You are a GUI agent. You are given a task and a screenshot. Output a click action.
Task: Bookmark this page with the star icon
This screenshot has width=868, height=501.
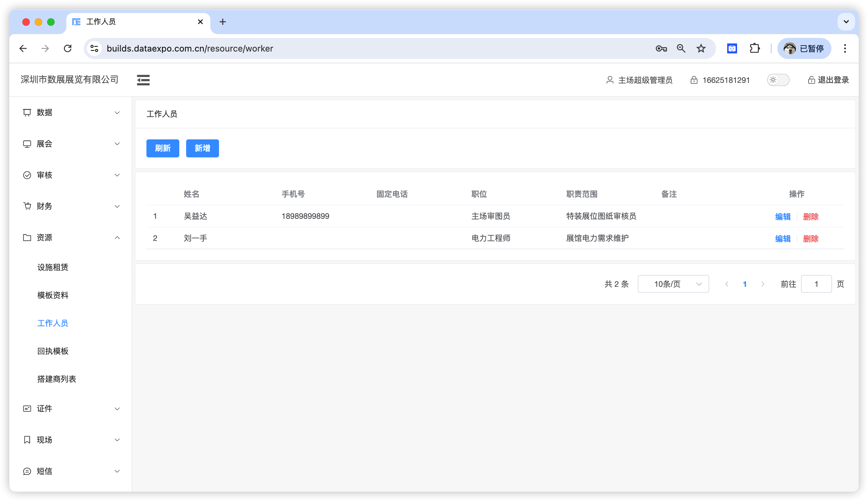[x=701, y=48]
